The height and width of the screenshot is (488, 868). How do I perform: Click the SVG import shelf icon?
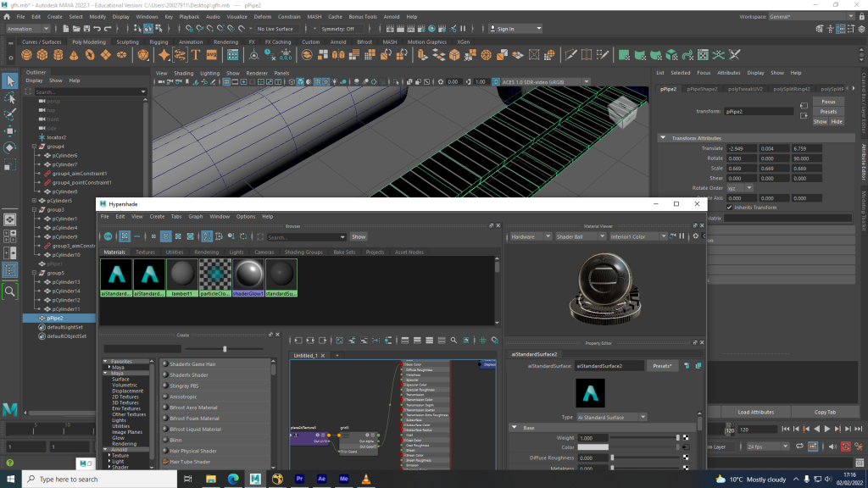coord(212,55)
